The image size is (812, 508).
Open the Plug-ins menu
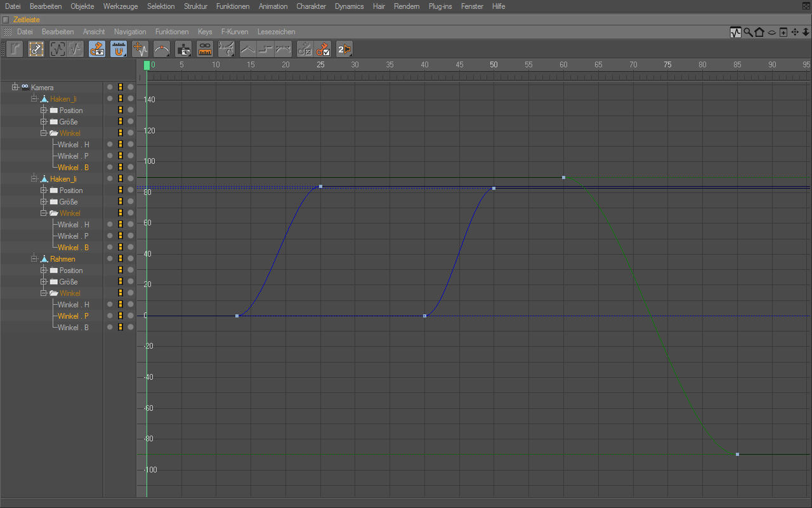click(440, 6)
